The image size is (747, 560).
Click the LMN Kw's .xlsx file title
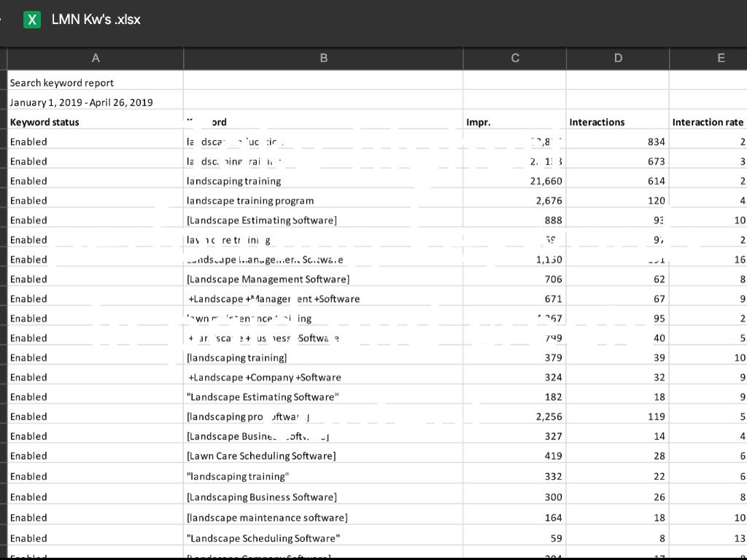[x=96, y=20]
